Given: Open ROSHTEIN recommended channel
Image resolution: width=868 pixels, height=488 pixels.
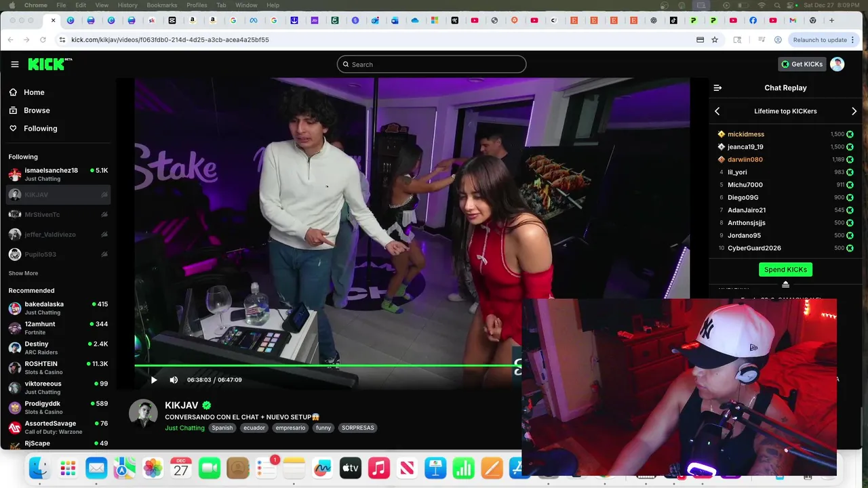Looking at the screenshot, I should (58, 368).
